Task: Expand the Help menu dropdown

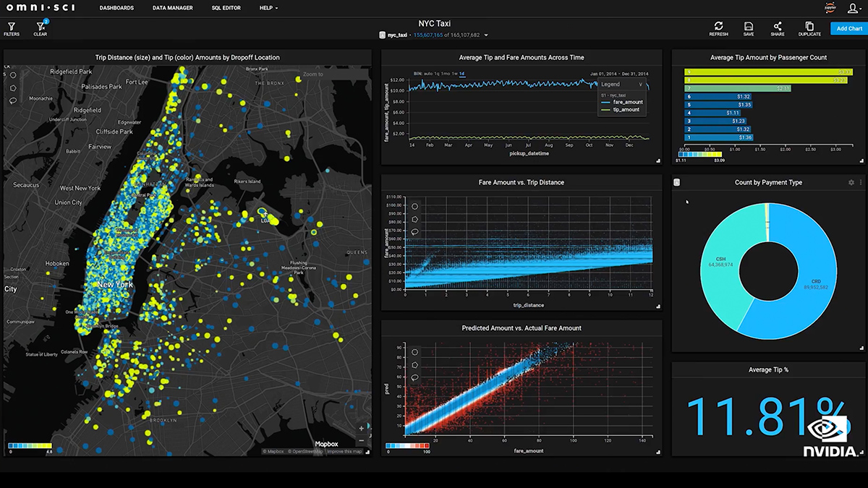Action: pos(268,8)
